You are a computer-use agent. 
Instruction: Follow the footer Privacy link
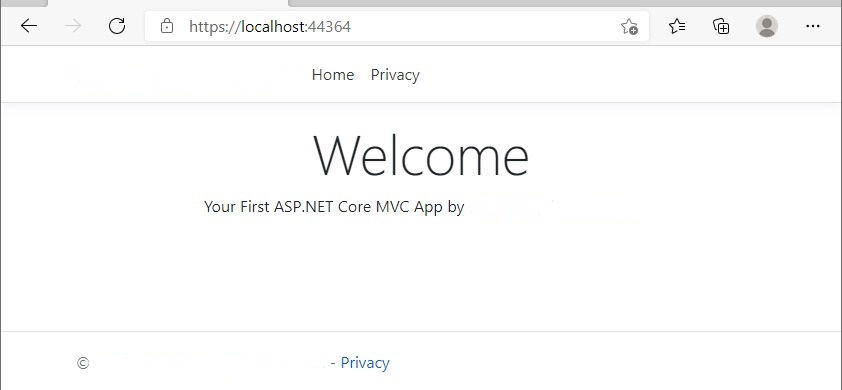point(365,363)
